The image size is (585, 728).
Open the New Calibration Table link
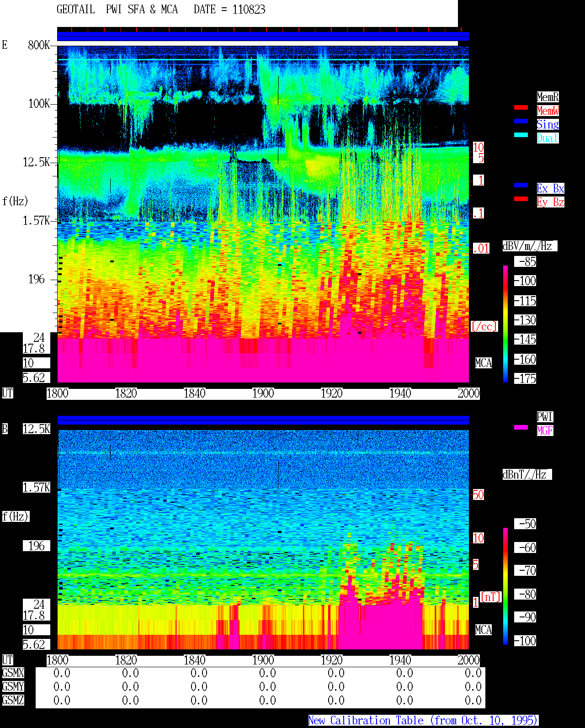423,721
